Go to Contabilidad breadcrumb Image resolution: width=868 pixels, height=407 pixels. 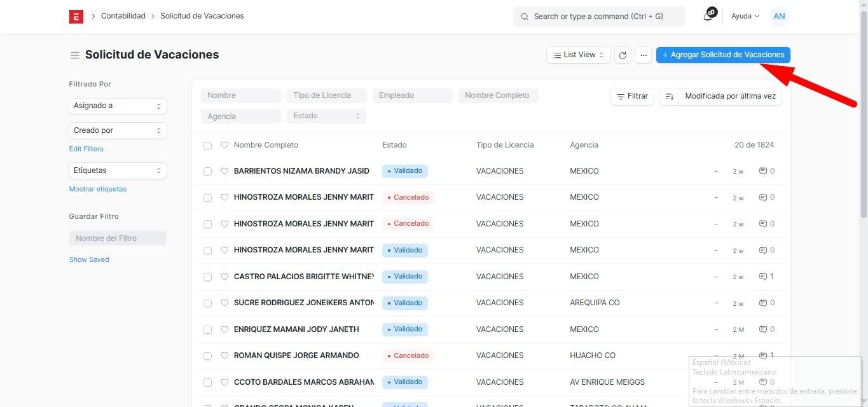(123, 16)
